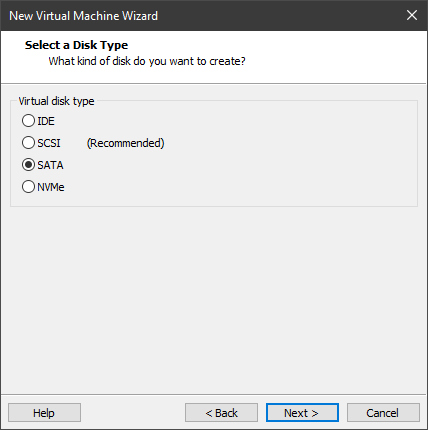Image resolution: width=428 pixels, height=430 pixels.
Task: Click the IDE text label
Action: pyautogui.click(x=46, y=121)
